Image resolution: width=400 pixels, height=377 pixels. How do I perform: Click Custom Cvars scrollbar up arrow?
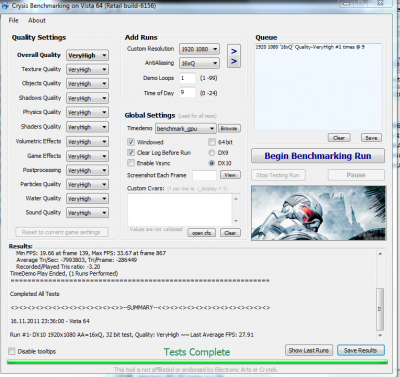(236, 199)
